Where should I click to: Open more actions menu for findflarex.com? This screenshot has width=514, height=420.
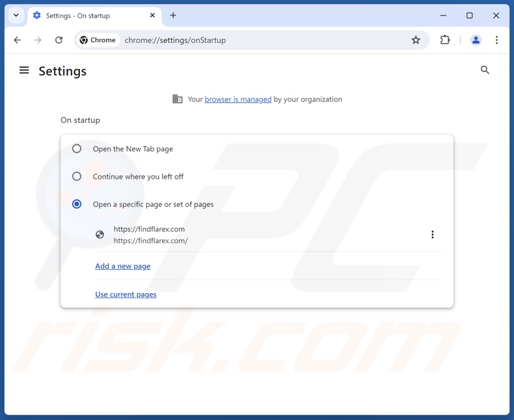[433, 235]
